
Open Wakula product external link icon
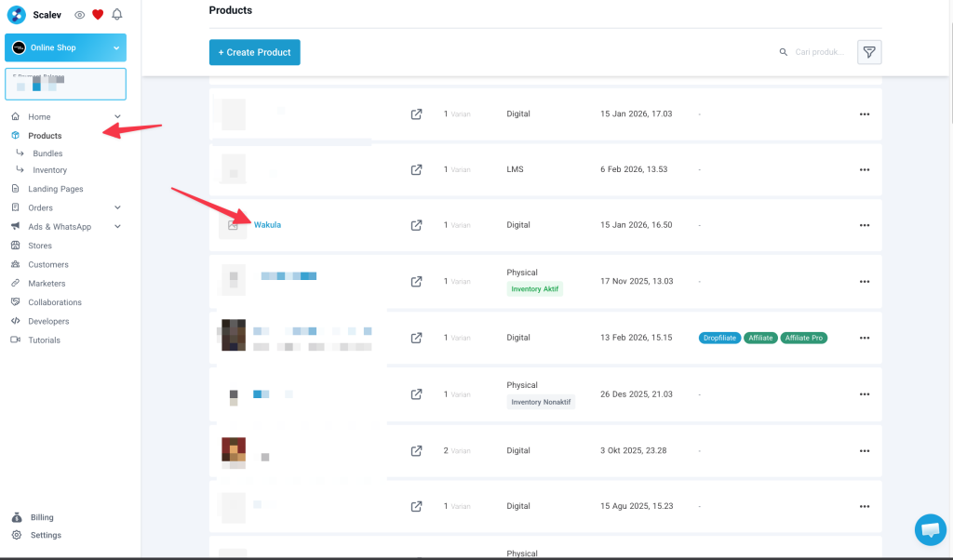coord(416,225)
